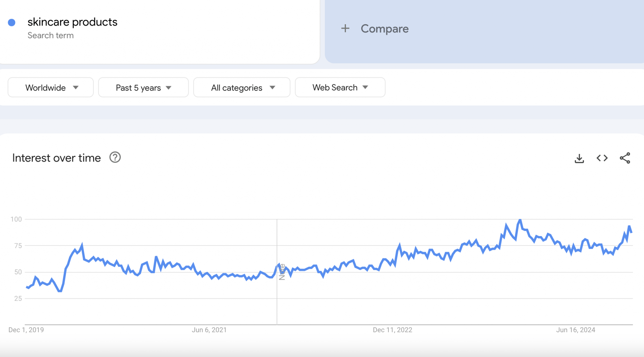644x357 pixels.
Task: Click the Interest over time heading
Action: (57, 158)
